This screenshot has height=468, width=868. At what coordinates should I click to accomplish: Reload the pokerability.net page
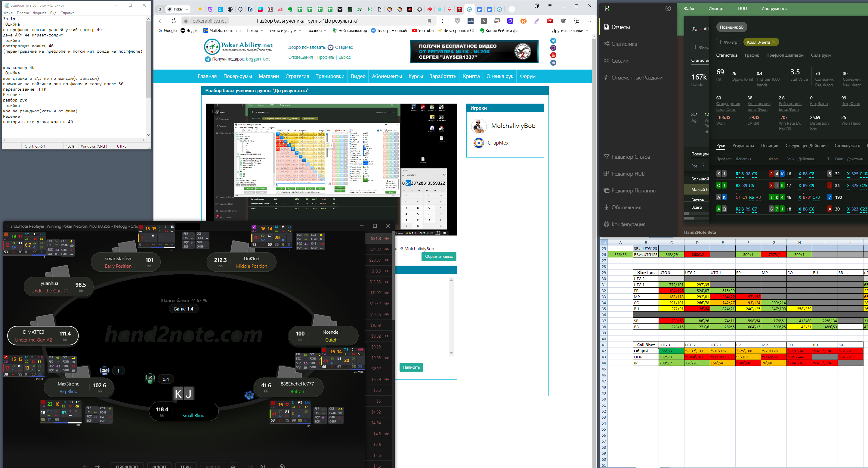click(x=174, y=21)
